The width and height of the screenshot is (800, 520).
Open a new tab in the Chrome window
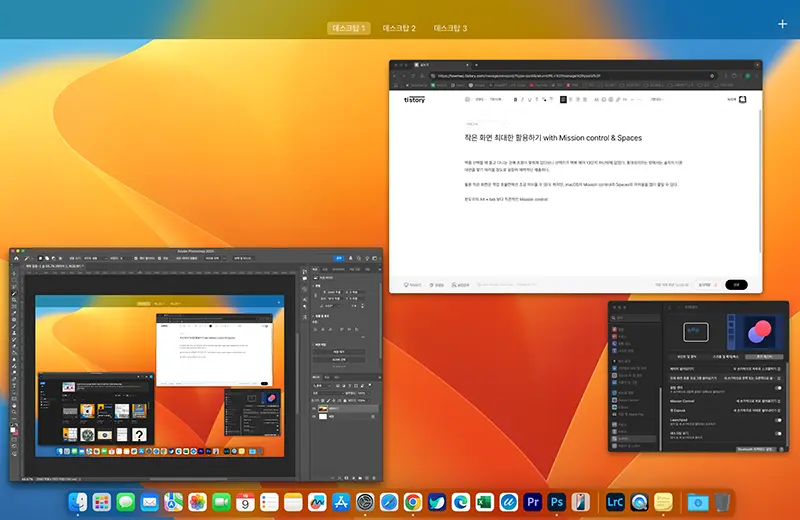point(477,65)
